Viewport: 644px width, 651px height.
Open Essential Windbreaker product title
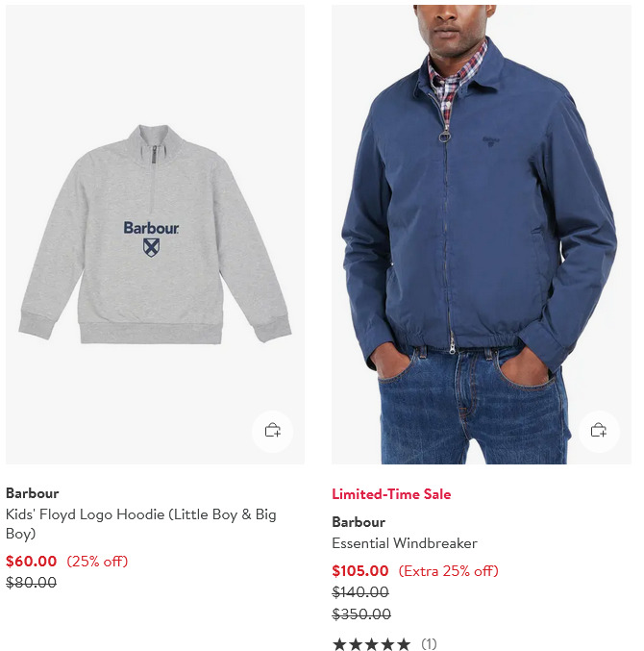pyautogui.click(x=405, y=543)
